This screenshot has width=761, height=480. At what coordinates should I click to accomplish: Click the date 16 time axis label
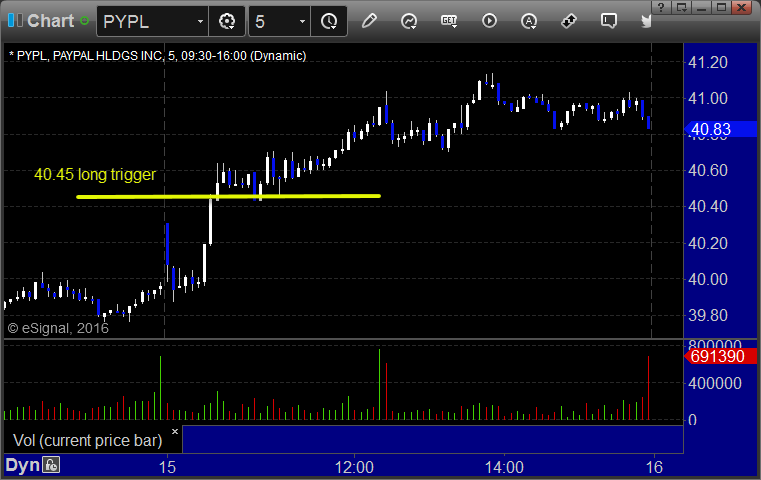[654, 468]
